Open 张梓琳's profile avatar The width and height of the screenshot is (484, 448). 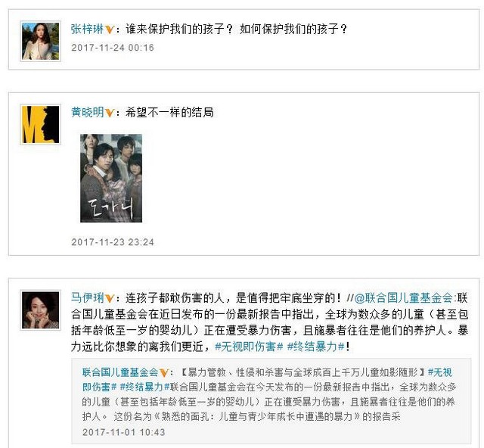40,41
